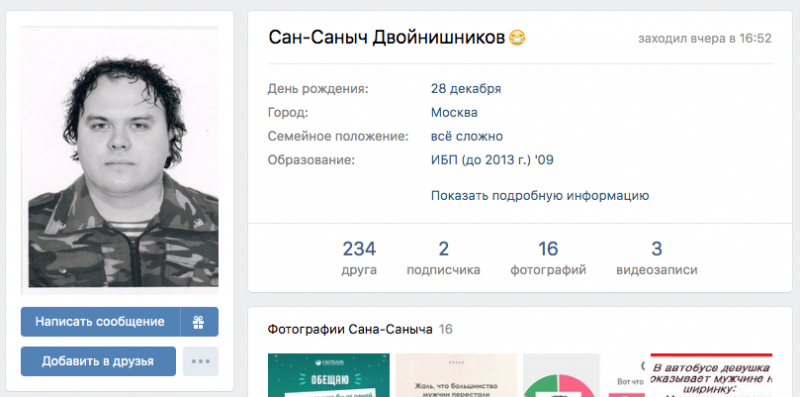Open the 234 друга counter

359,258
